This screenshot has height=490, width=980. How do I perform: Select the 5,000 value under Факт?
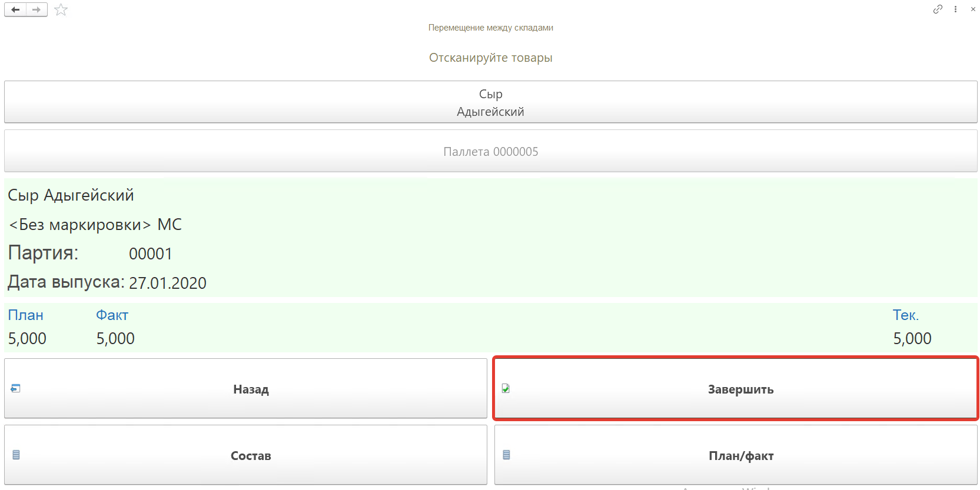click(115, 339)
